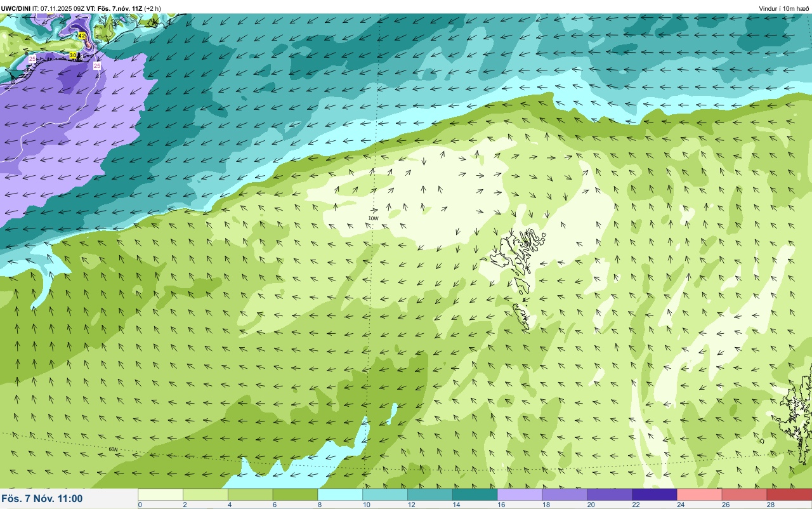The height and width of the screenshot is (509, 812).
Task: Click legend scale value '18'
Action: point(546,505)
